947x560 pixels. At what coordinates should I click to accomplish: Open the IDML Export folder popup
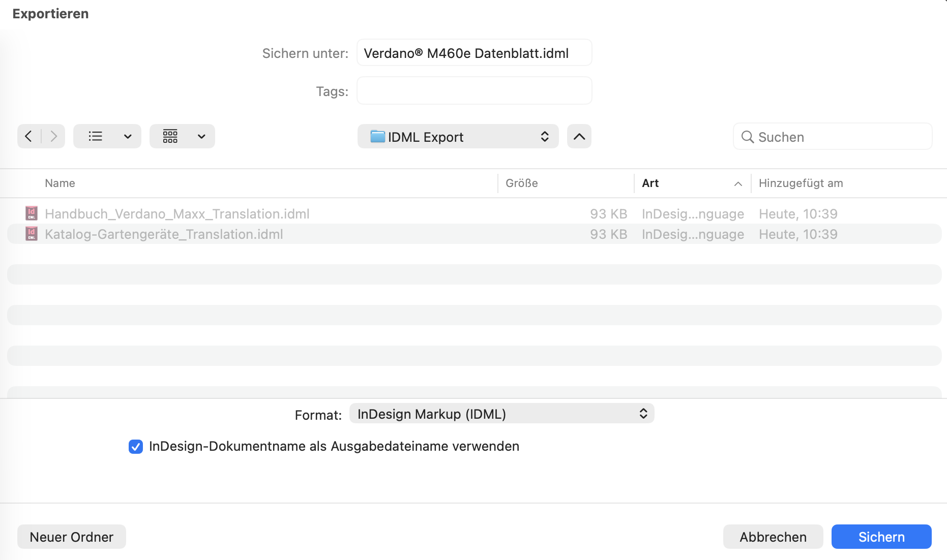[458, 136]
